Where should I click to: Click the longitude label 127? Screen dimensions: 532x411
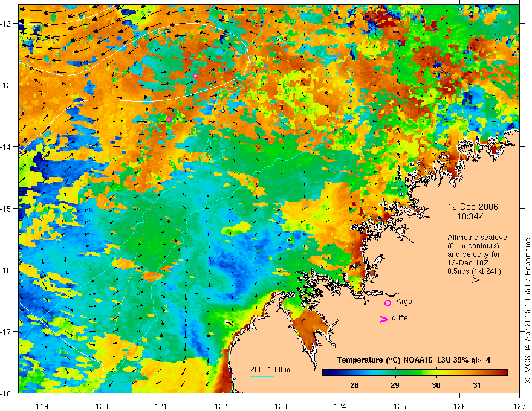pyautogui.click(x=519, y=406)
